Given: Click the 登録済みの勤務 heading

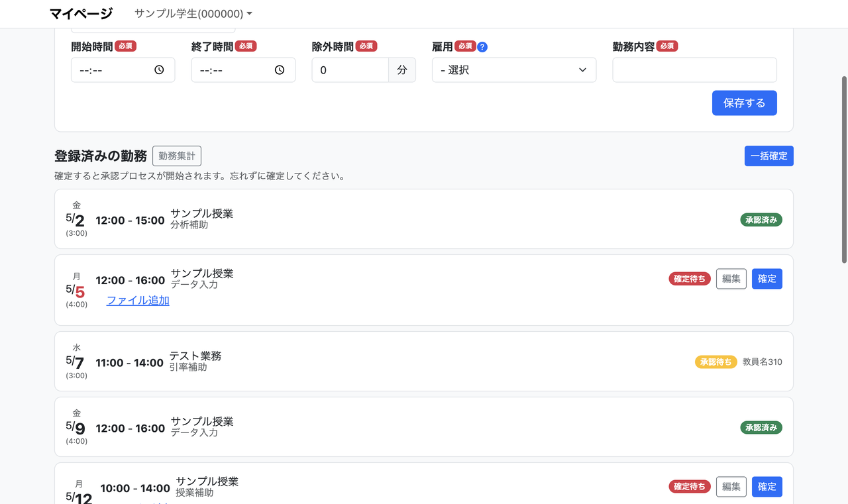Looking at the screenshot, I should click(x=101, y=156).
